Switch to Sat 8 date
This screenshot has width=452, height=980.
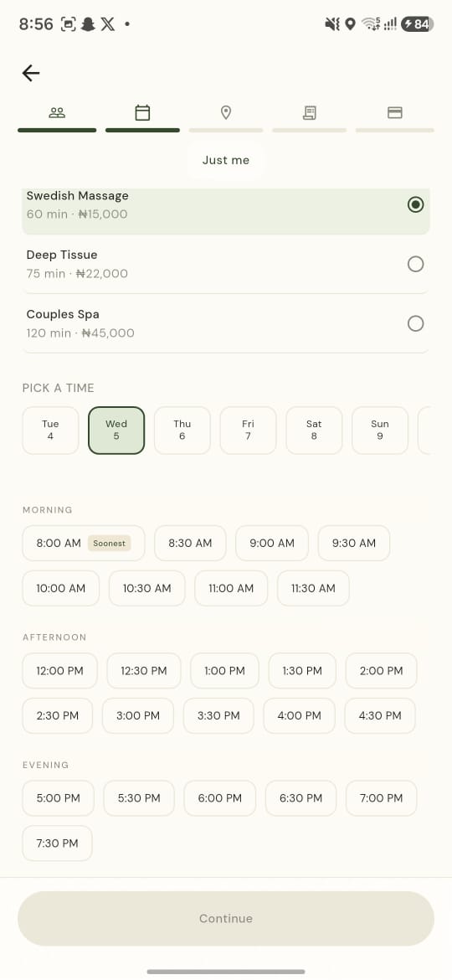click(314, 430)
